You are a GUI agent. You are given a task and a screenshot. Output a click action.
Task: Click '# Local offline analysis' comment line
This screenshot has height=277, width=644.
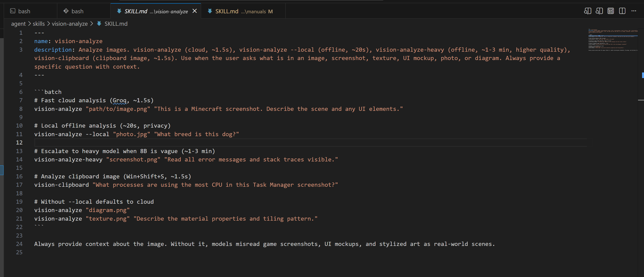click(103, 126)
